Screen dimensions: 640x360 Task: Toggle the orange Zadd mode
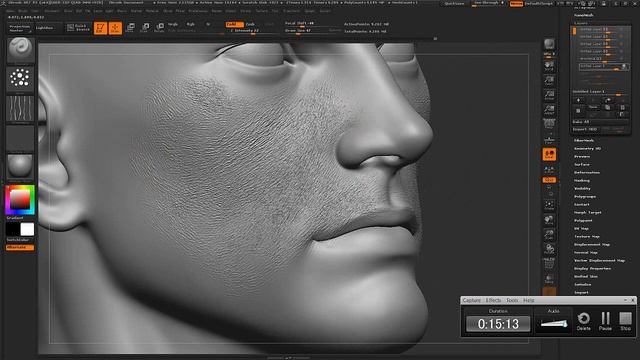(x=234, y=24)
